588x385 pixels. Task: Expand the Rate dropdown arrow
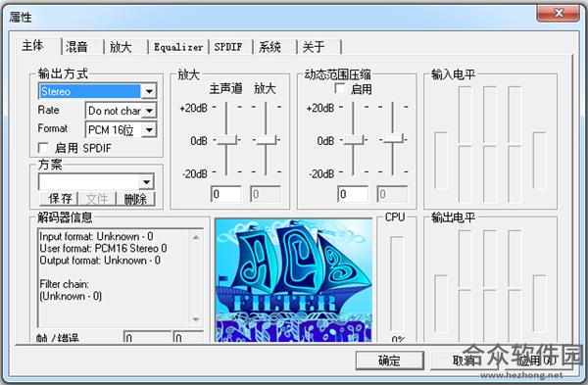click(x=149, y=111)
